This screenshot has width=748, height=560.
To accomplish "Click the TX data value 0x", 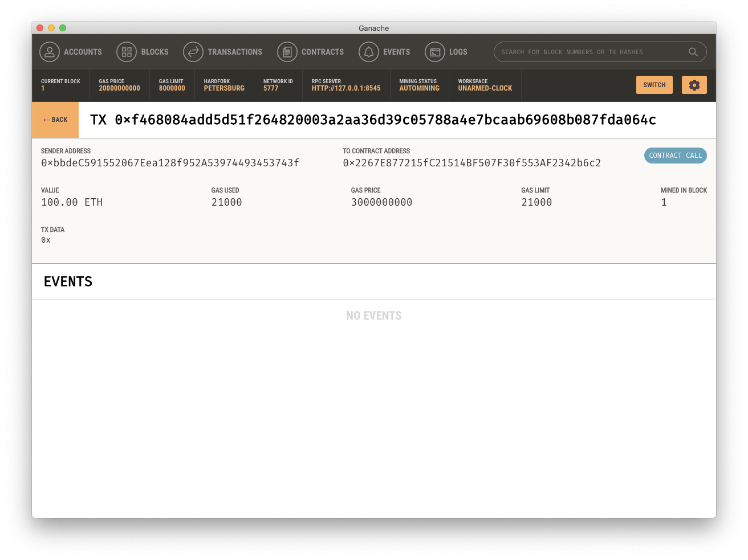I will click(x=46, y=240).
